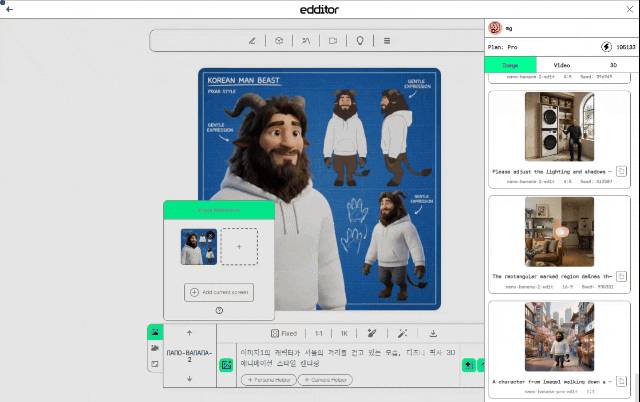This screenshot has height=402, width=640.
Task: Switch to the Video tab
Action: click(x=562, y=65)
